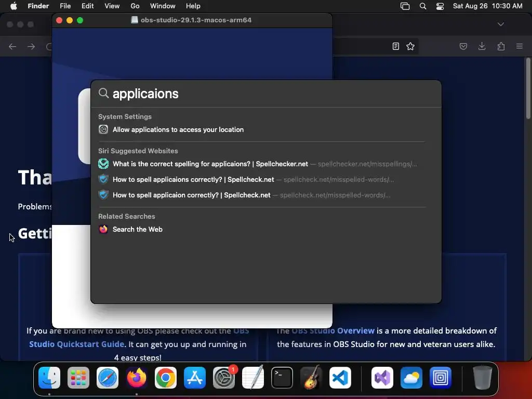This screenshot has height=399, width=532.
Task: Open 'What is the correct spelling' Spellchecker.net result
Action: click(261, 164)
